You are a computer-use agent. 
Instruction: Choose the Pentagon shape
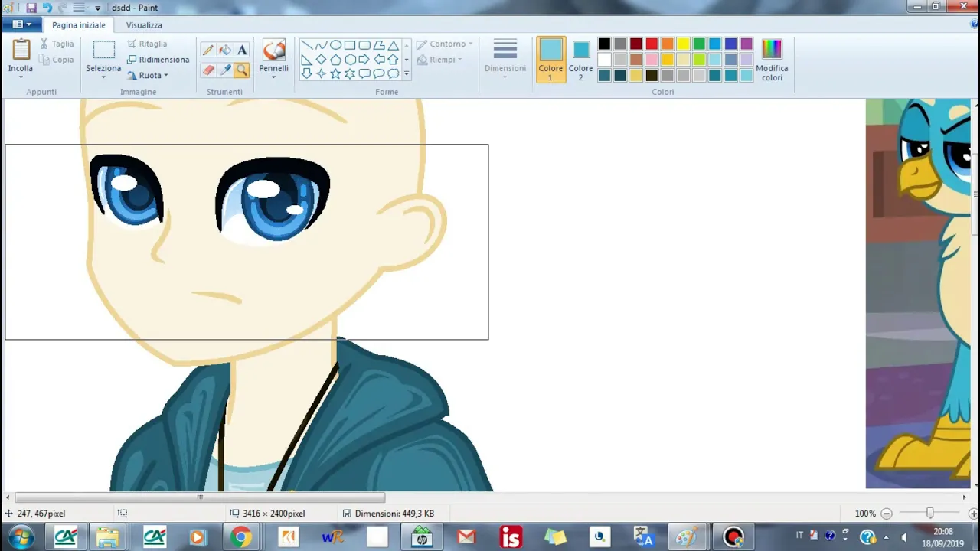click(335, 60)
